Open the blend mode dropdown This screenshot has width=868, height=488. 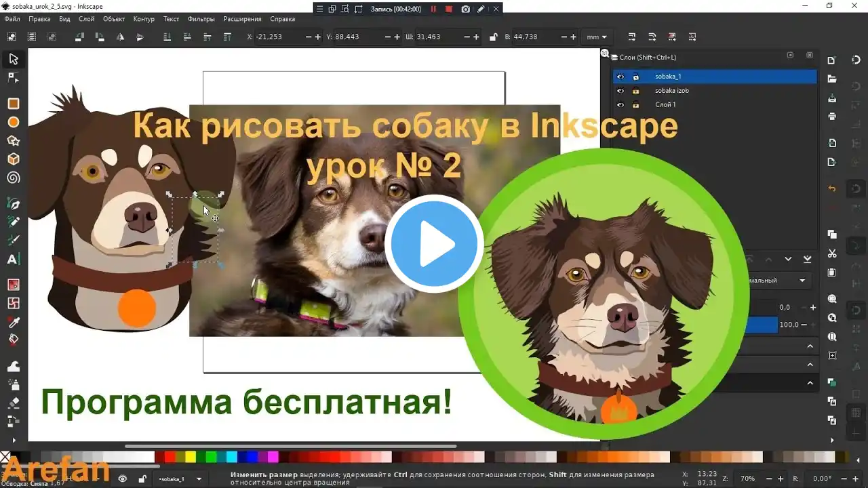tap(777, 280)
